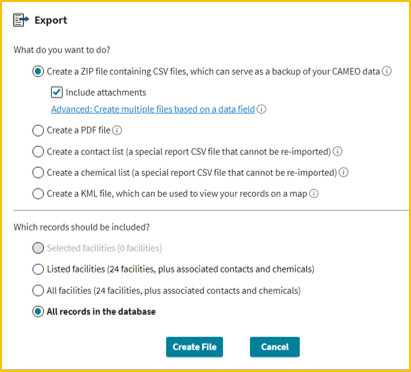Select Create a PDF file option
411x372 pixels.
[38, 130]
